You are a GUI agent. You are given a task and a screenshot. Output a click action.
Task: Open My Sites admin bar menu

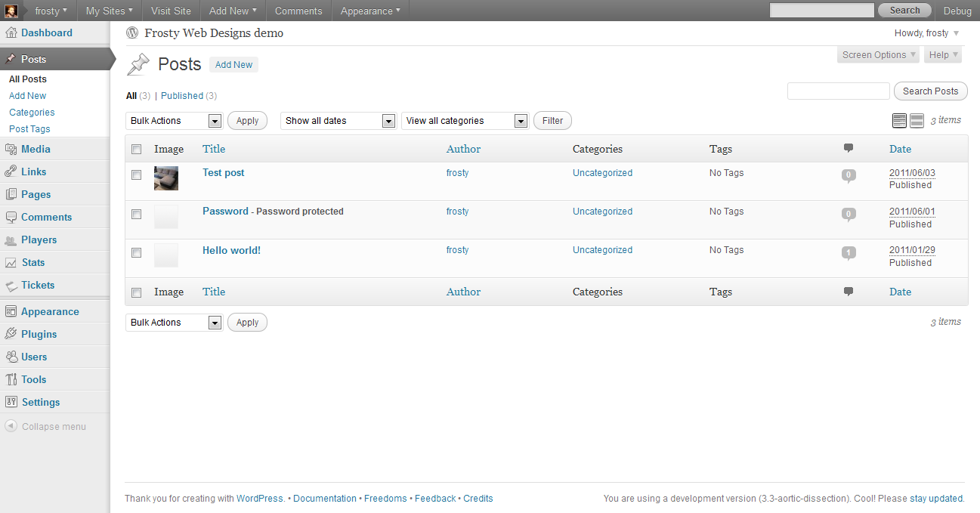point(109,11)
